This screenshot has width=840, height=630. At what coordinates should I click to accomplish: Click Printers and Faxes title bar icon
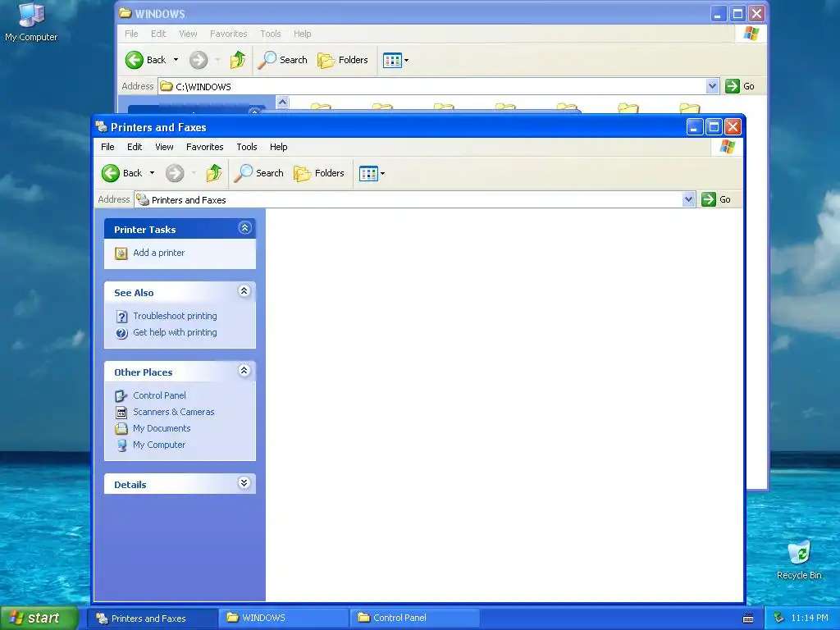tap(101, 127)
